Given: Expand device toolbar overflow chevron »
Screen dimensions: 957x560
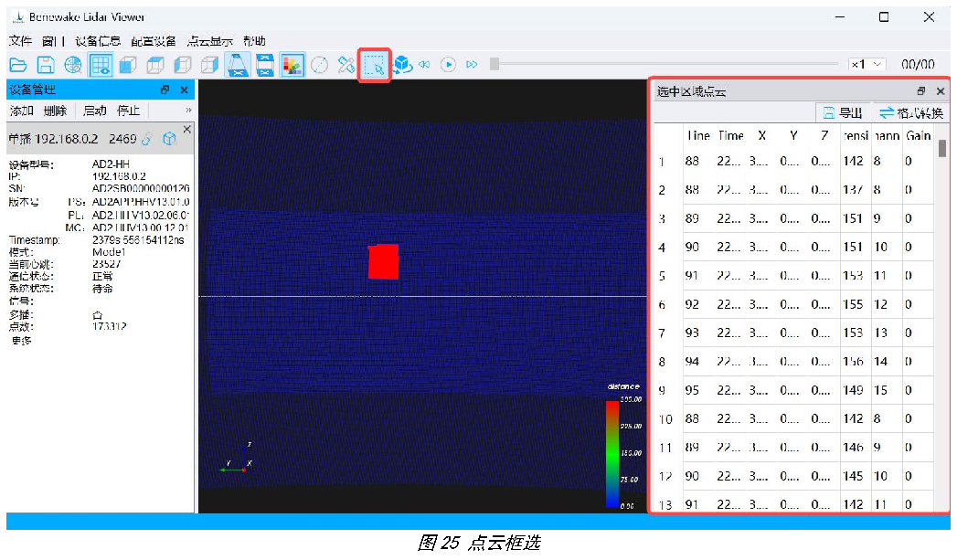Looking at the screenshot, I should coord(188,111).
